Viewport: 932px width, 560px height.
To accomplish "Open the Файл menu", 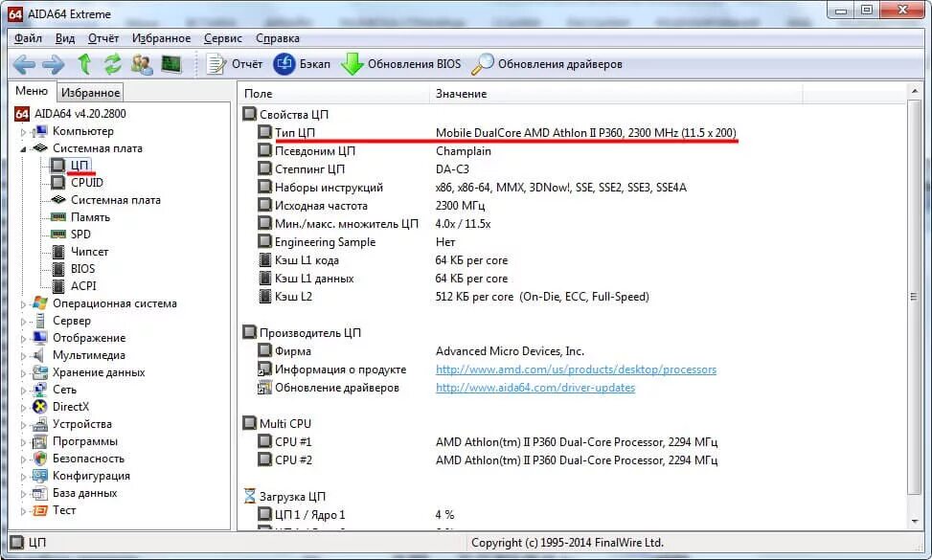I will point(28,38).
